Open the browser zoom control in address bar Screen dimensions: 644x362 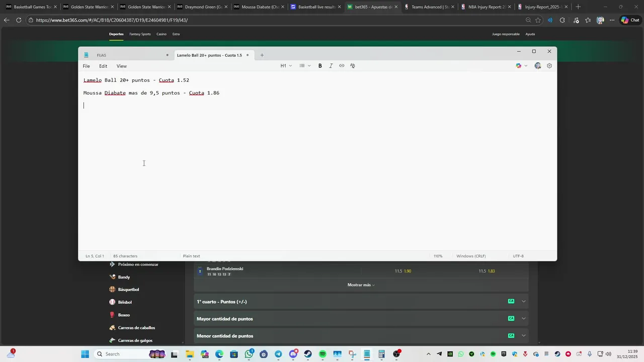528,20
